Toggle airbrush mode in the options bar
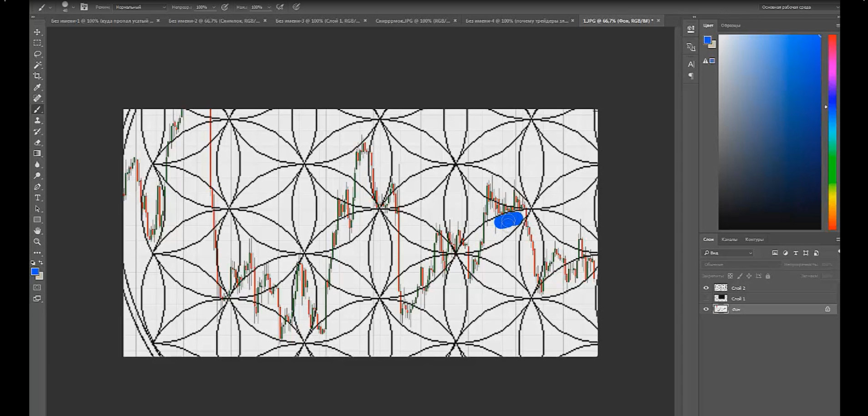868x416 pixels. point(280,7)
